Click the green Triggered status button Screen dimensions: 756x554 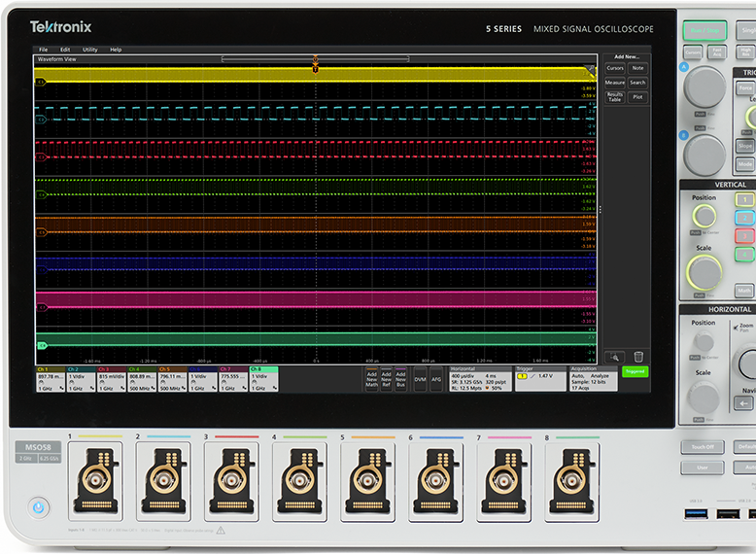click(635, 371)
